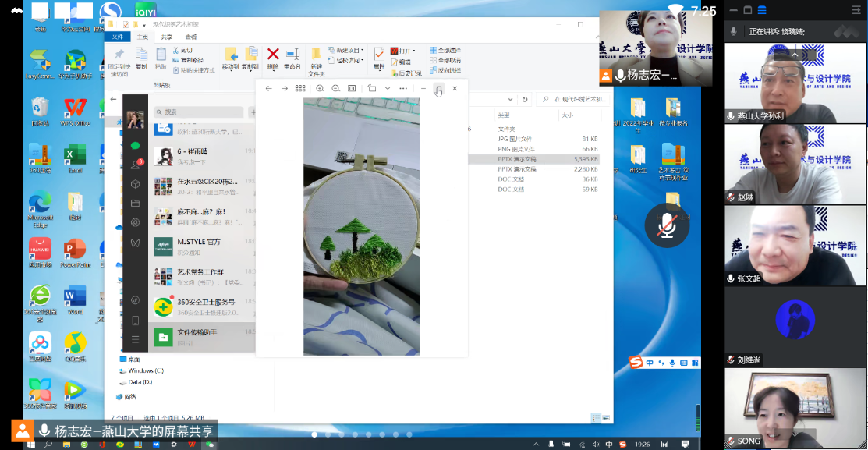
Task: Rotate the embroidery image using rotate icon
Action: [371, 89]
